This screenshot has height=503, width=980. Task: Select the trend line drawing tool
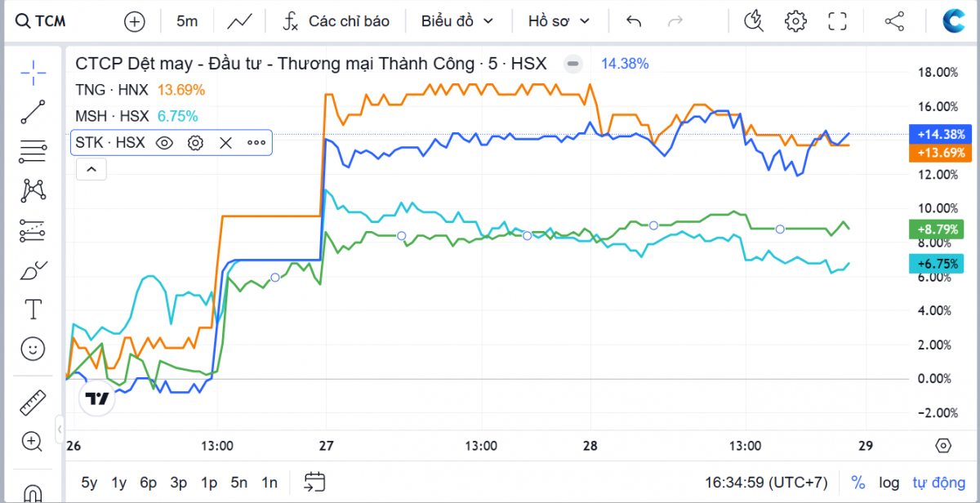33,111
